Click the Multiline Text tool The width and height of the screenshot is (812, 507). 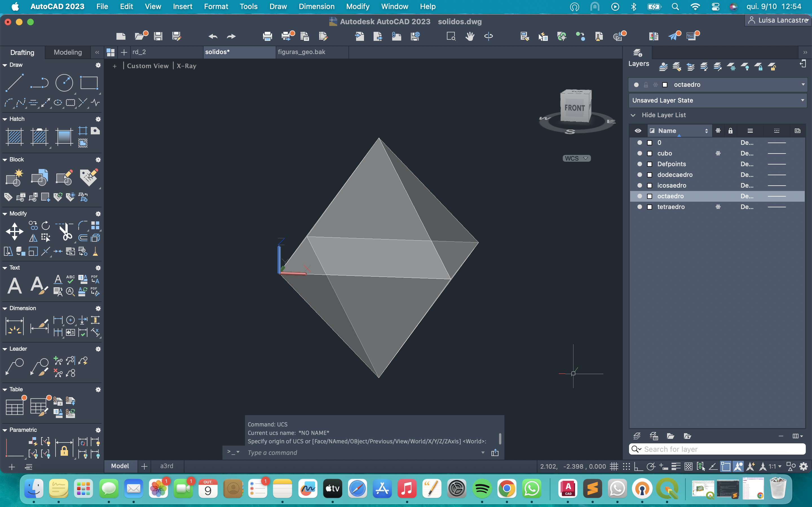point(14,286)
